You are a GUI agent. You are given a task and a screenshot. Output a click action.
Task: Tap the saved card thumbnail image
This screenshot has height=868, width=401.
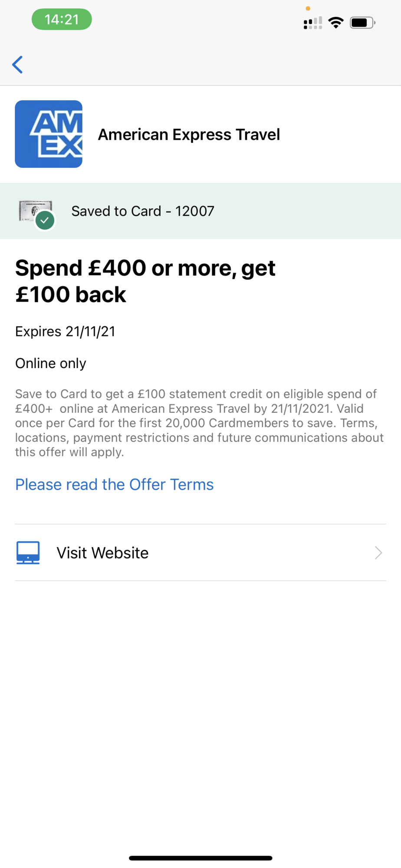click(x=34, y=210)
